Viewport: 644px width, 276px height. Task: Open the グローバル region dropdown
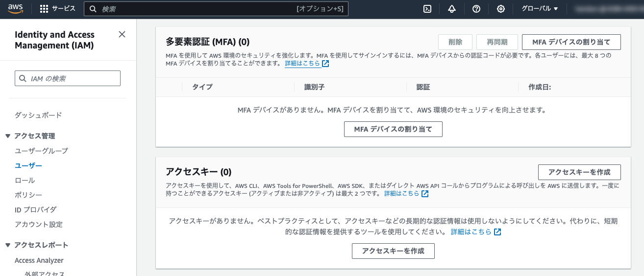tap(540, 9)
